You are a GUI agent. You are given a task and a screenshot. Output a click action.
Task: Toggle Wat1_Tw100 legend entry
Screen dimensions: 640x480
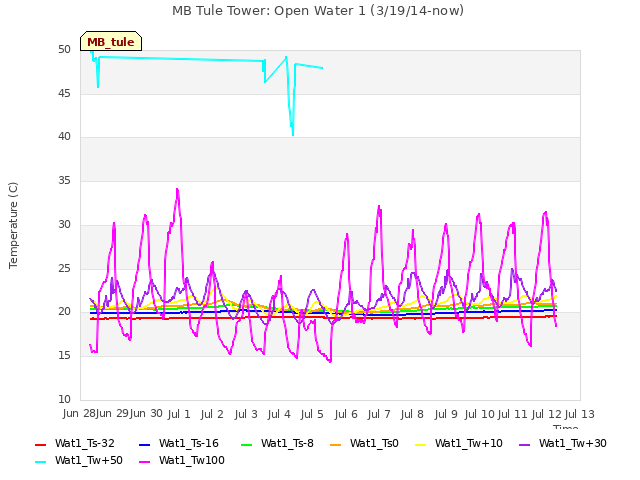(182, 460)
